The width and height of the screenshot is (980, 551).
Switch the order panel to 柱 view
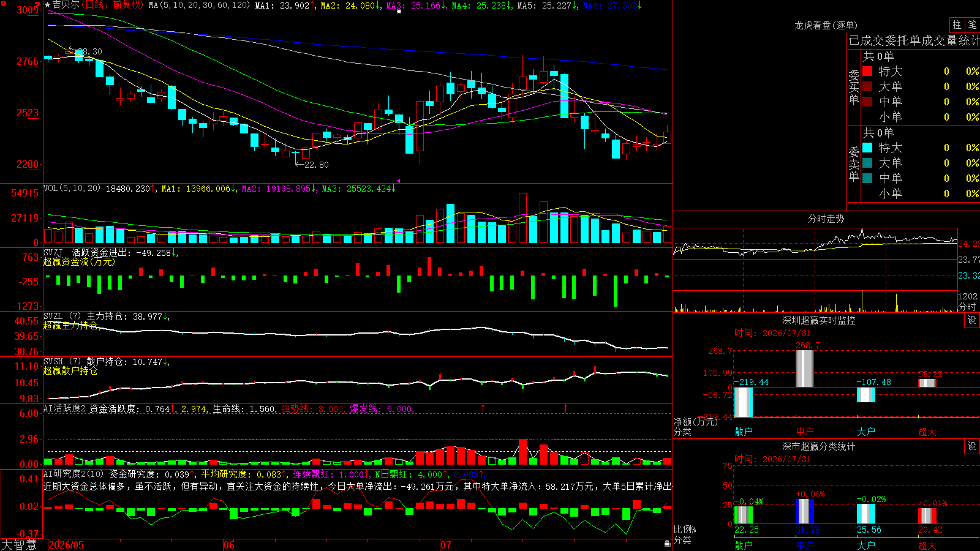[957, 24]
